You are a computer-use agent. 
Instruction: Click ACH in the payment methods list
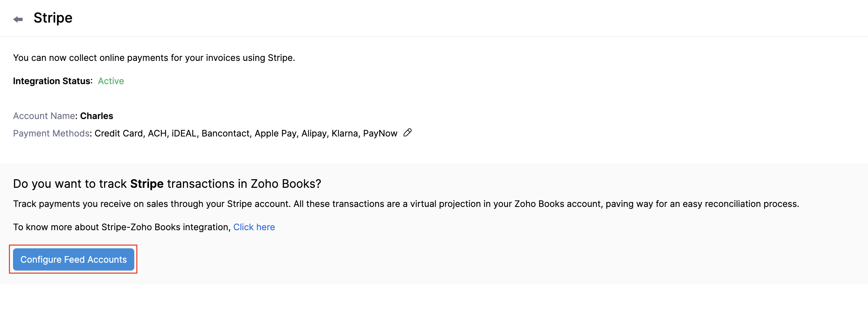pos(157,133)
